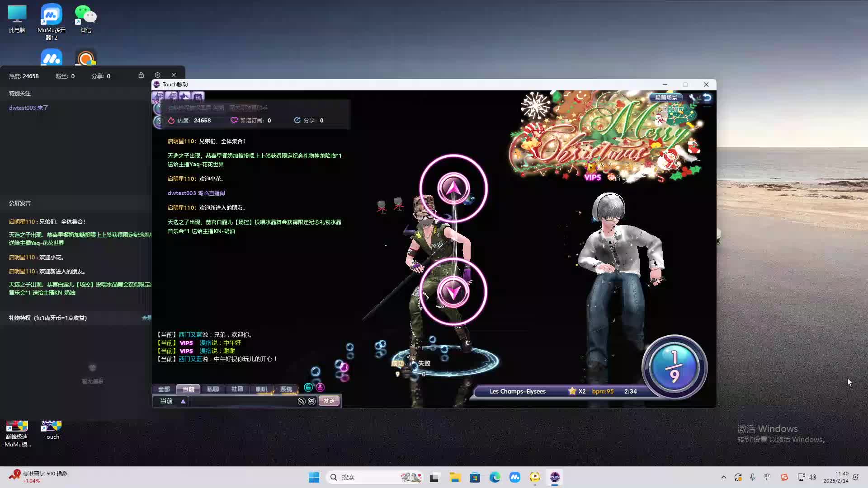Expand the 当前 chat channel dropdown
The image size is (868, 488).
click(x=183, y=401)
